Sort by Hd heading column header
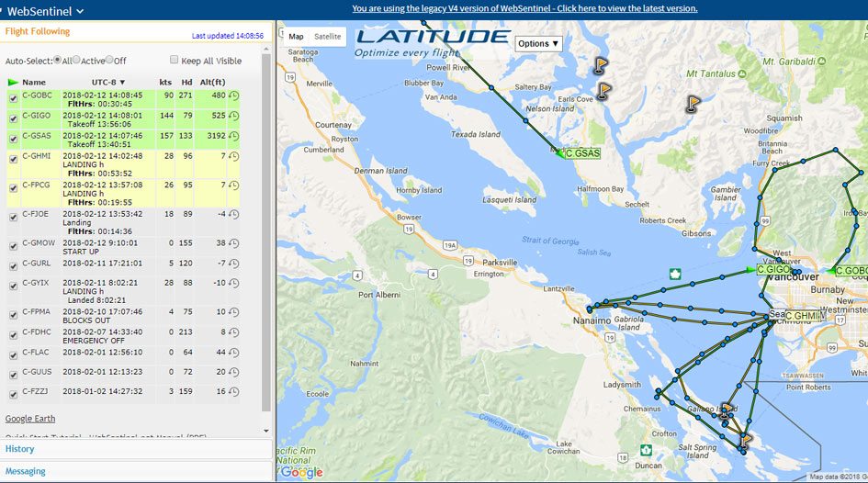The height and width of the screenshot is (483, 868). (x=186, y=83)
